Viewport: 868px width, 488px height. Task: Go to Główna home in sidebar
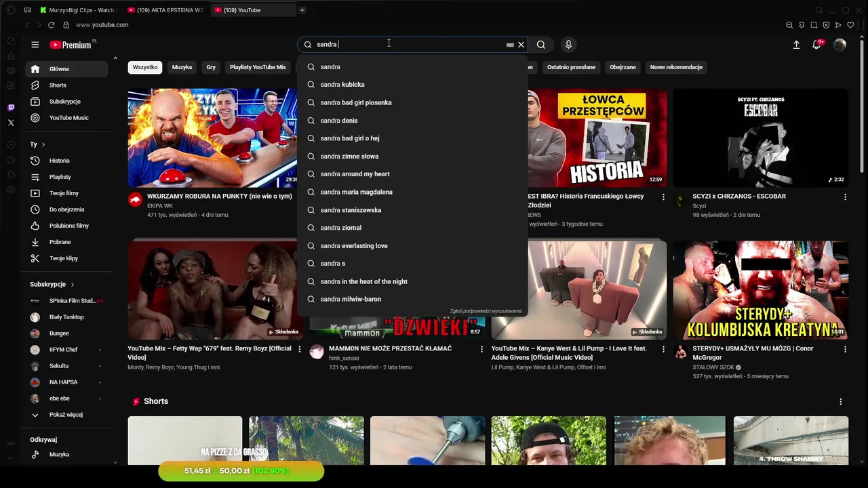tap(66, 69)
